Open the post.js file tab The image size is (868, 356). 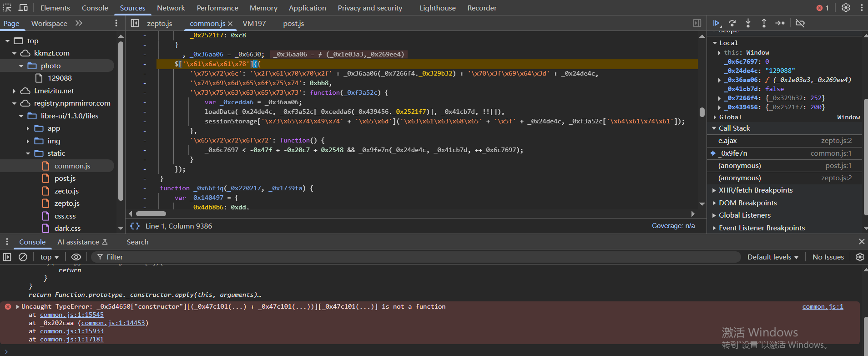point(293,24)
